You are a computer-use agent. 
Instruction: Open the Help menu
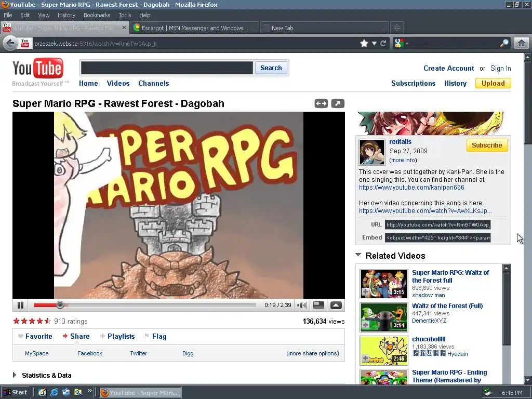(x=144, y=15)
